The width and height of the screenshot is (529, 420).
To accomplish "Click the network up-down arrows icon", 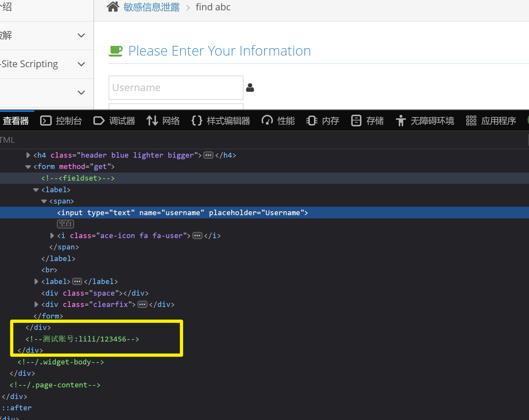I will 152,121.
